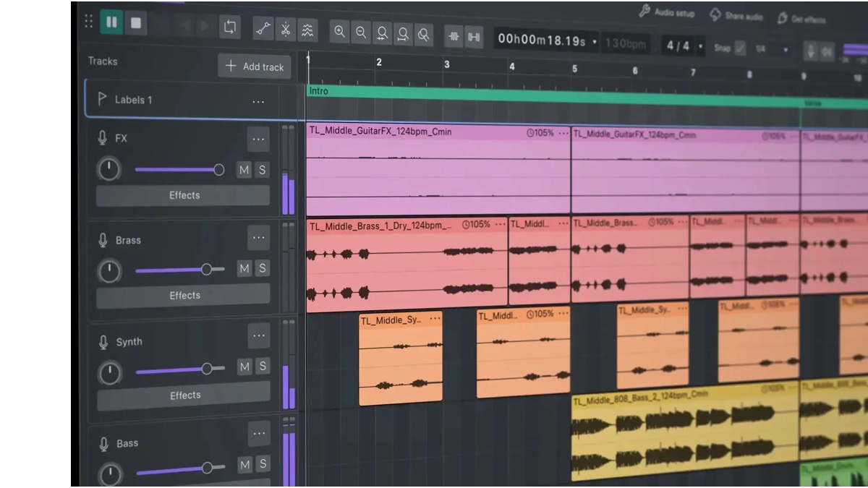Click 105% speed badge on TL_Middle_Brass_1_Dry clip
This screenshot has height=488, width=868.
(x=476, y=225)
